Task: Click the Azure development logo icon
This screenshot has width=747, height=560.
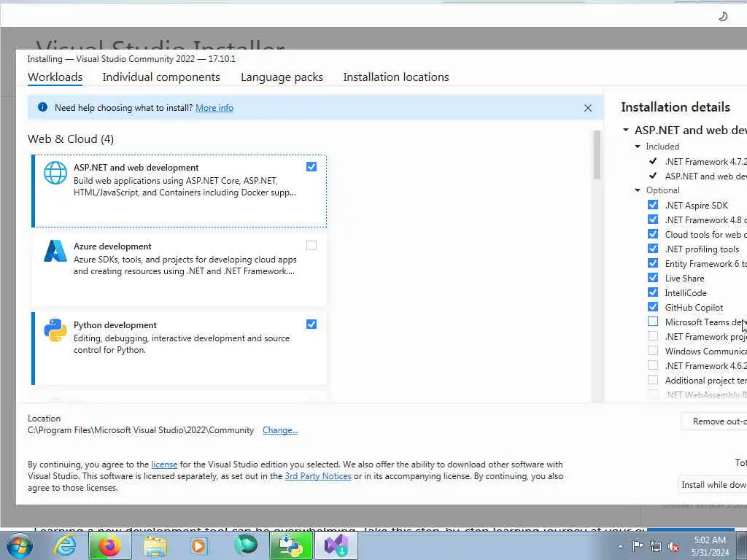Action: pyautogui.click(x=55, y=251)
